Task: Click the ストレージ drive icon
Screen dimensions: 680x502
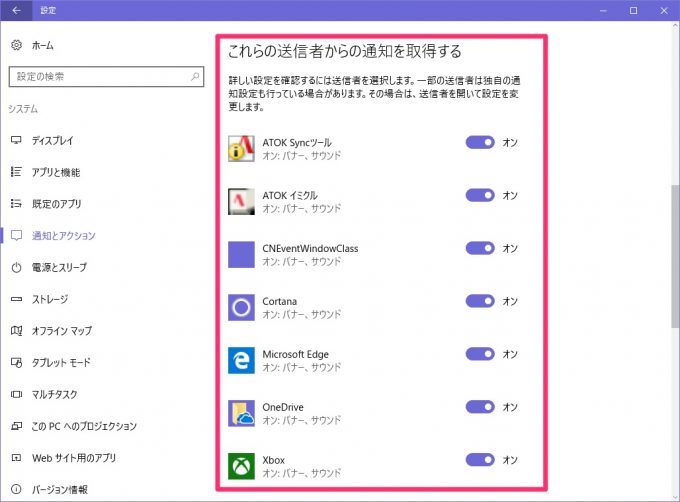Action: click(x=16, y=299)
